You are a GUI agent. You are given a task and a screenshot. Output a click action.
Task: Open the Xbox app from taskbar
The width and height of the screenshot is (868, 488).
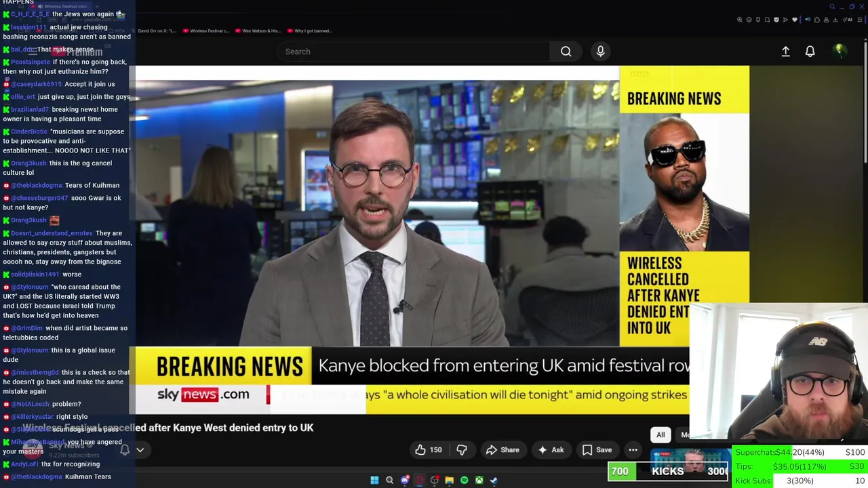(479, 481)
